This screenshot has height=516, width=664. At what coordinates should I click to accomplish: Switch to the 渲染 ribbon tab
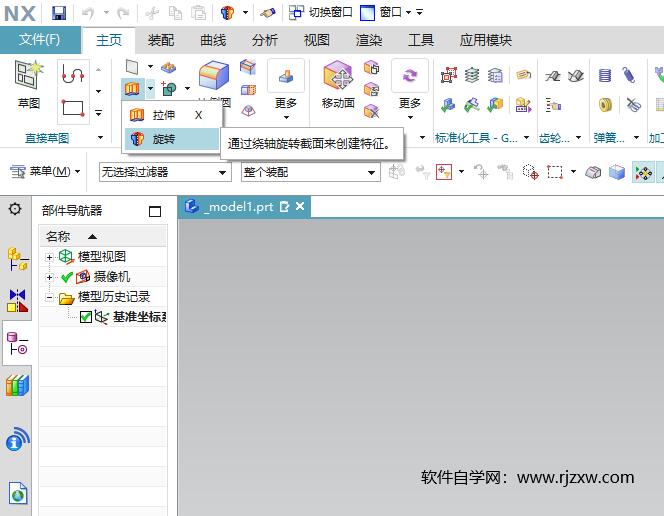point(369,40)
